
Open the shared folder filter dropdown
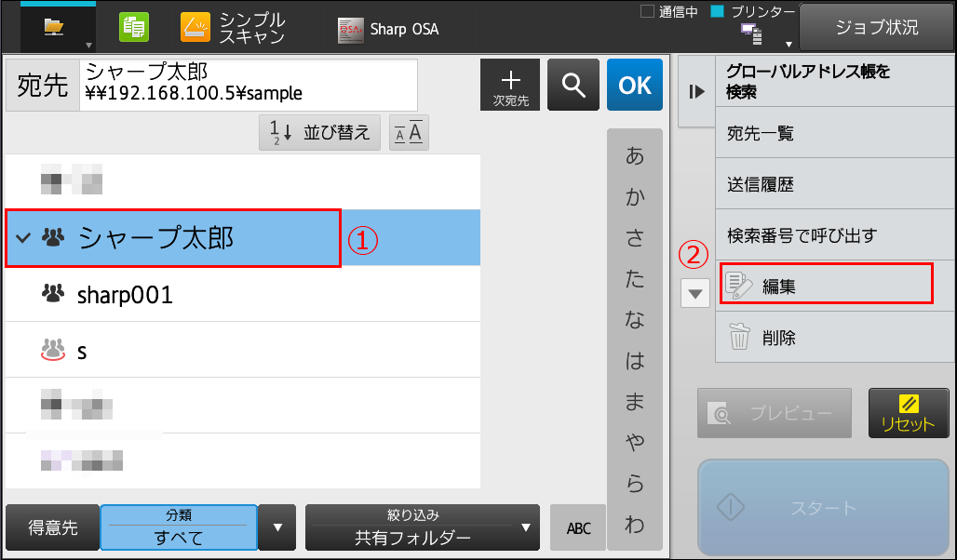click(422, 528)
